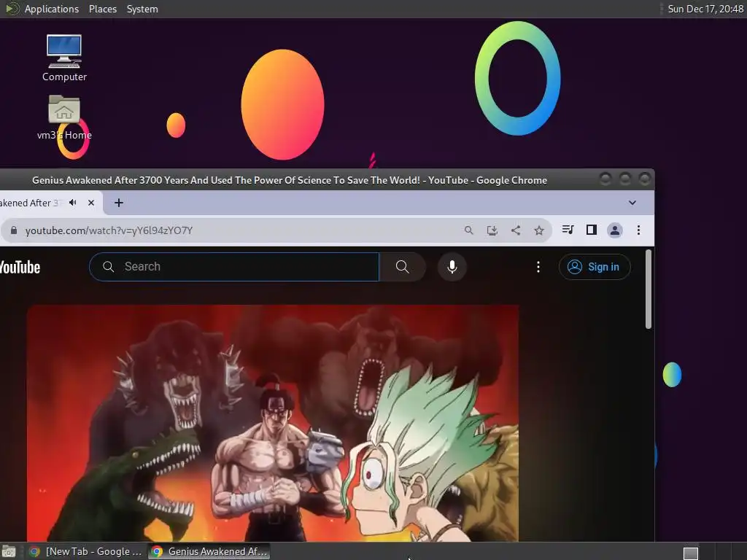Open a new Chrome tab with plus button
This screenshot has height=560, width=747.
119,203
